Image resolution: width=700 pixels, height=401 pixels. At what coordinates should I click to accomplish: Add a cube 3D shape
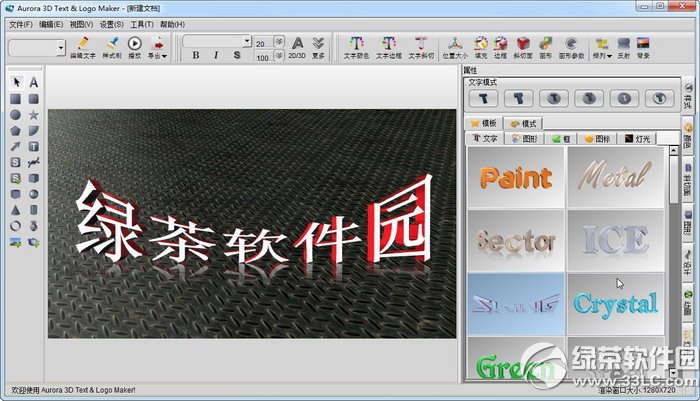33,178
